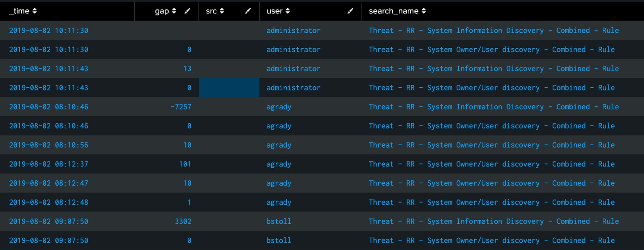
Task: Open search name in 08:12:48 row
Action: 491,202
